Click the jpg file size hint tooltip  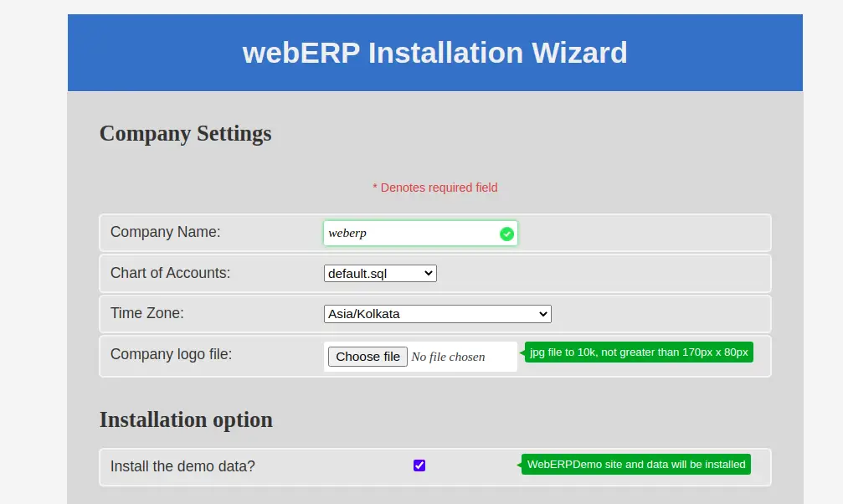click(x=639, y=352)
